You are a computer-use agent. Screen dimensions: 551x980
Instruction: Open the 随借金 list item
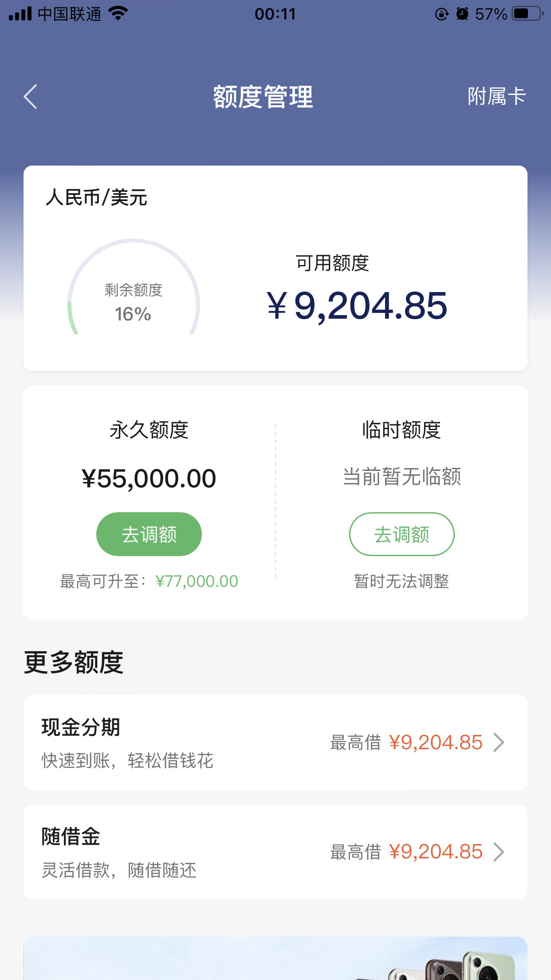[275, 852]
